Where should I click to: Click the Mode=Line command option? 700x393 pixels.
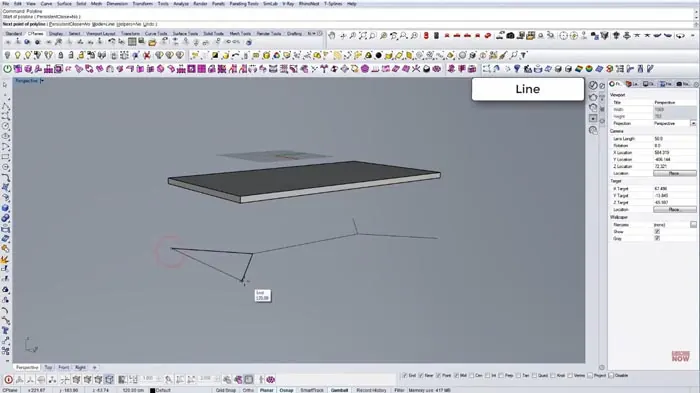pos(104,24)
